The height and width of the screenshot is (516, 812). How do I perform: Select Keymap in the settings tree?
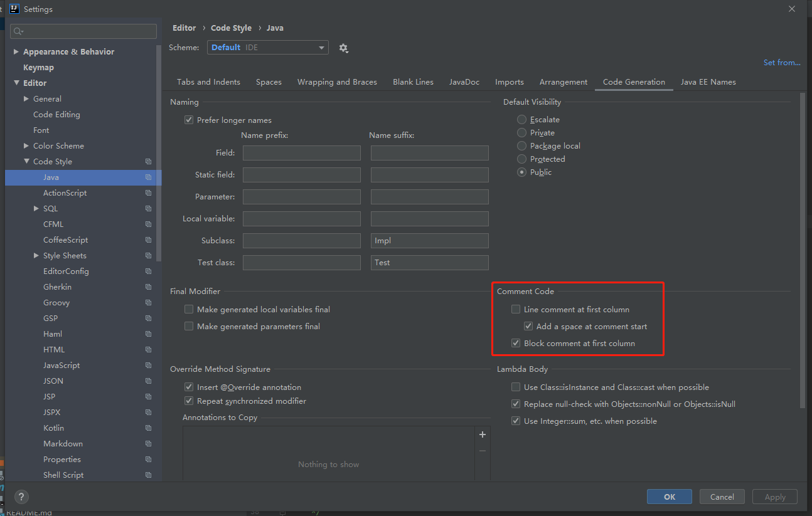click(38, 67)
